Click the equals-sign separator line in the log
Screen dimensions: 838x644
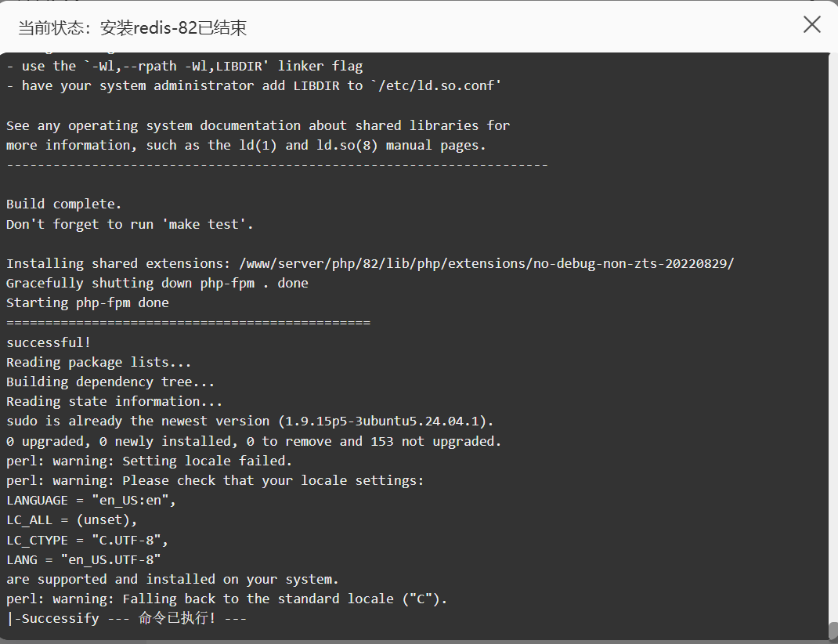(188, 323)
